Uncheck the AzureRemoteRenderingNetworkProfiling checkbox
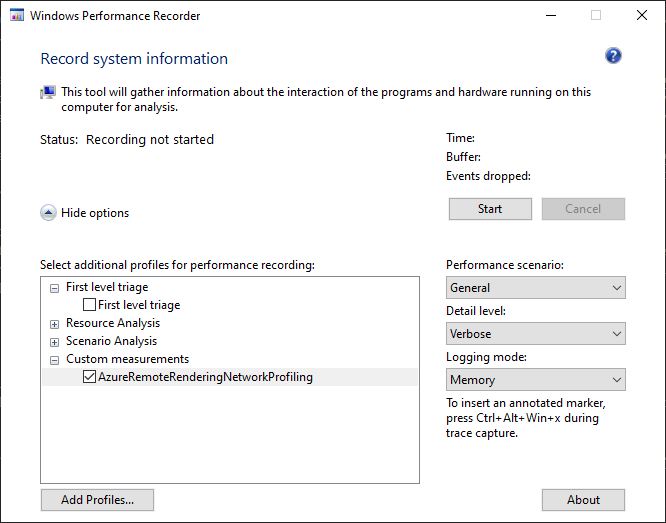 coord(89,377)
